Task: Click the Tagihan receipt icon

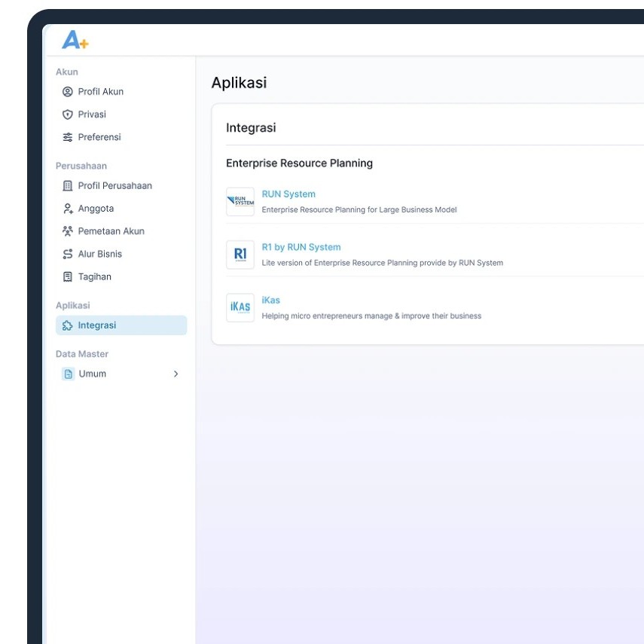Action: 68,277
